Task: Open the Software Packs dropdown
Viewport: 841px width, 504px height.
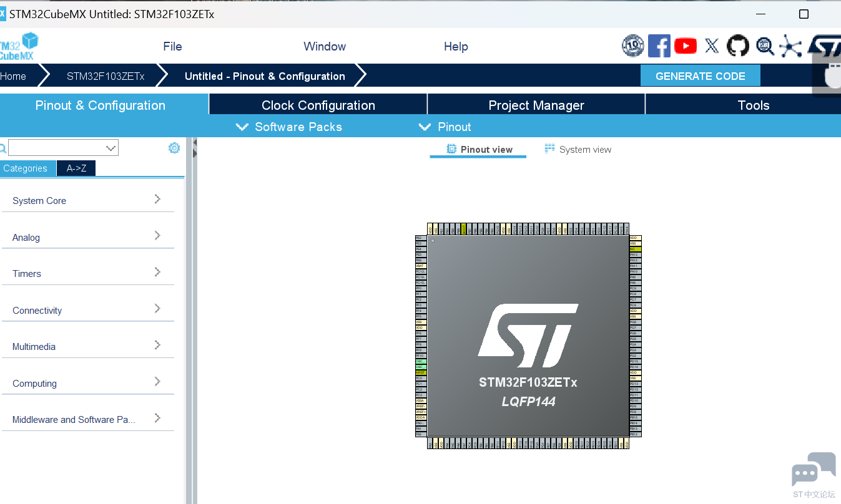Action: point(289,127)
